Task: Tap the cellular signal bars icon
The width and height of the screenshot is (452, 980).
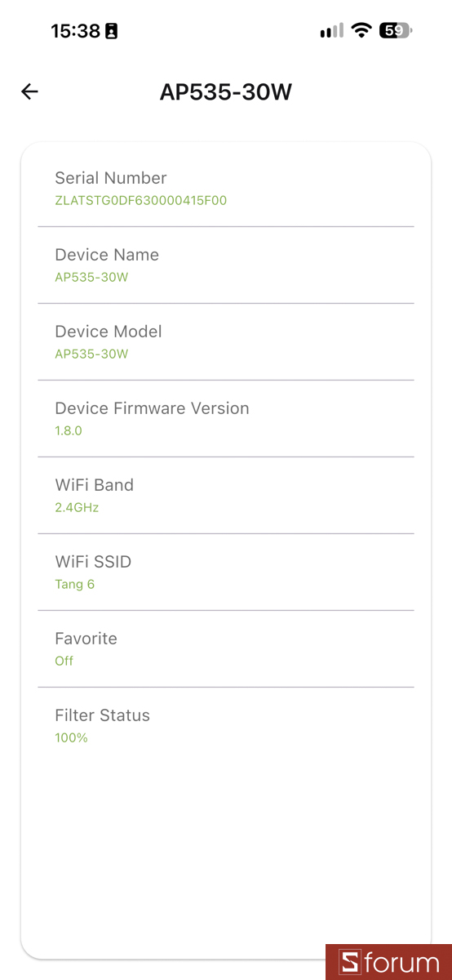Action: tap(332, 31)
